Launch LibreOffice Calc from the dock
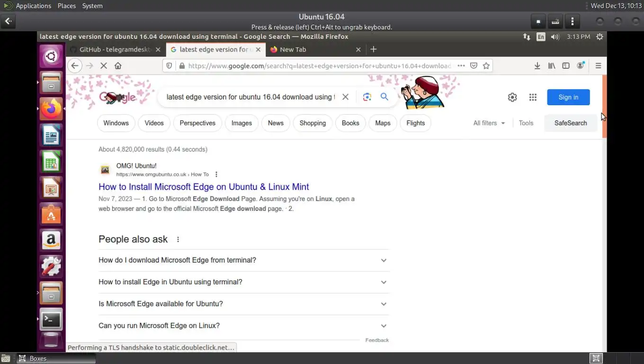The height and width of the screenshot is (364, 644). tap(51, 162)
